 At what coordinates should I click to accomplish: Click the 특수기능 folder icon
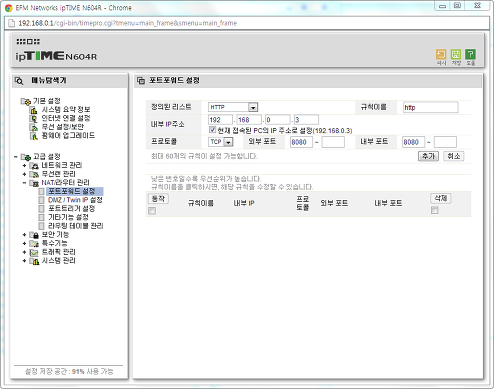click(34, 244)
